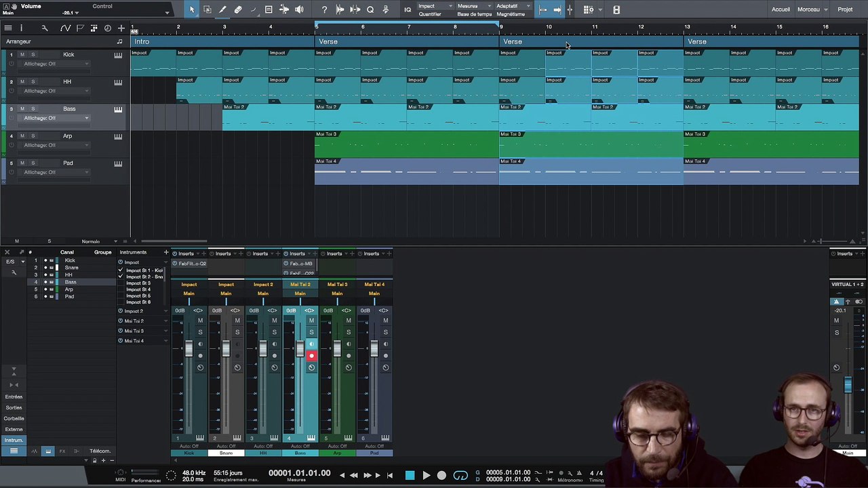Show the Corbeille section in mixer
The image size is (868, 488).
pos(14,418)
